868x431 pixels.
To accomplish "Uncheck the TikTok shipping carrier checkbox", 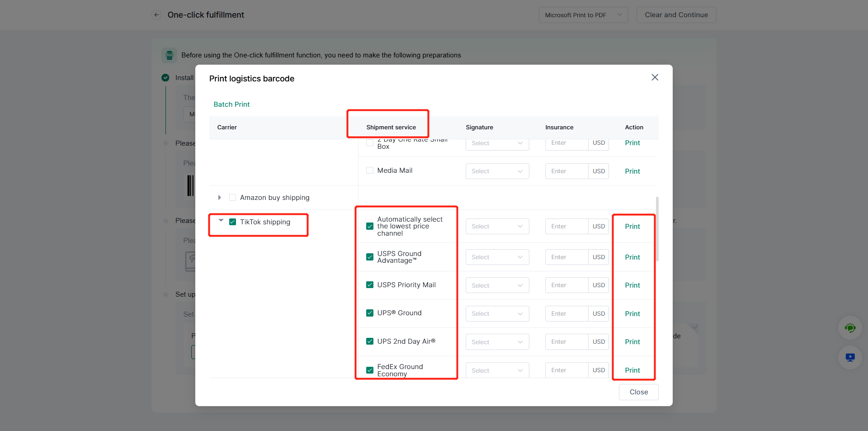I will [x=233, y=222].
